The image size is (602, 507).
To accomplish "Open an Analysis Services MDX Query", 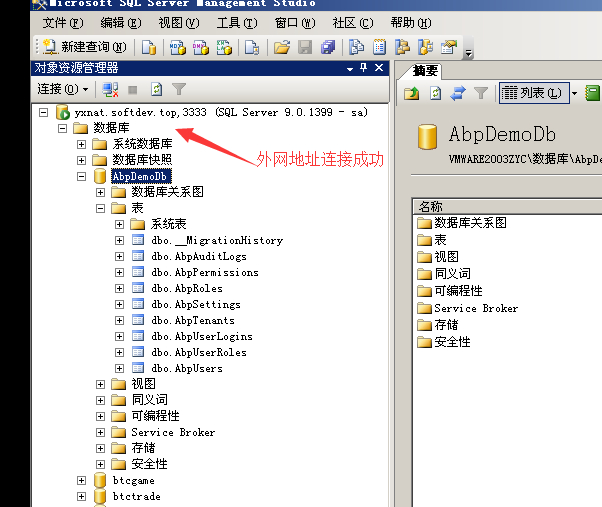I will click(178, 48).
